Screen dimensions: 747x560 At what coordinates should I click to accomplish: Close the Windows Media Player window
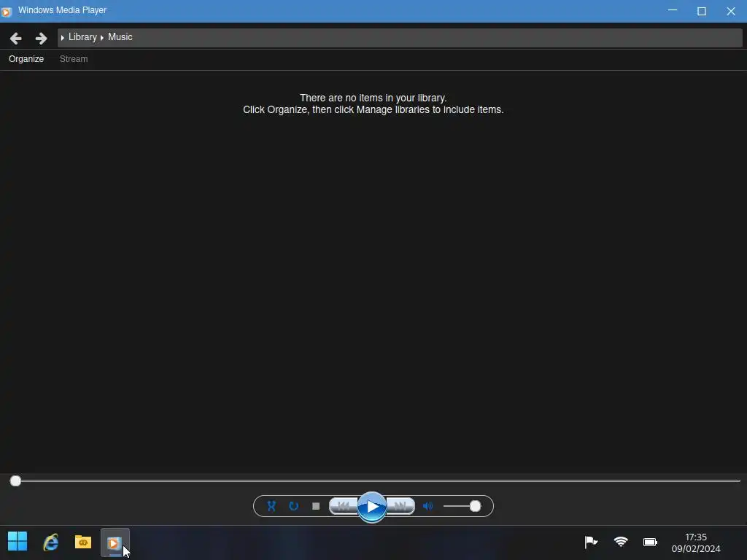click(x=731, y=11)
